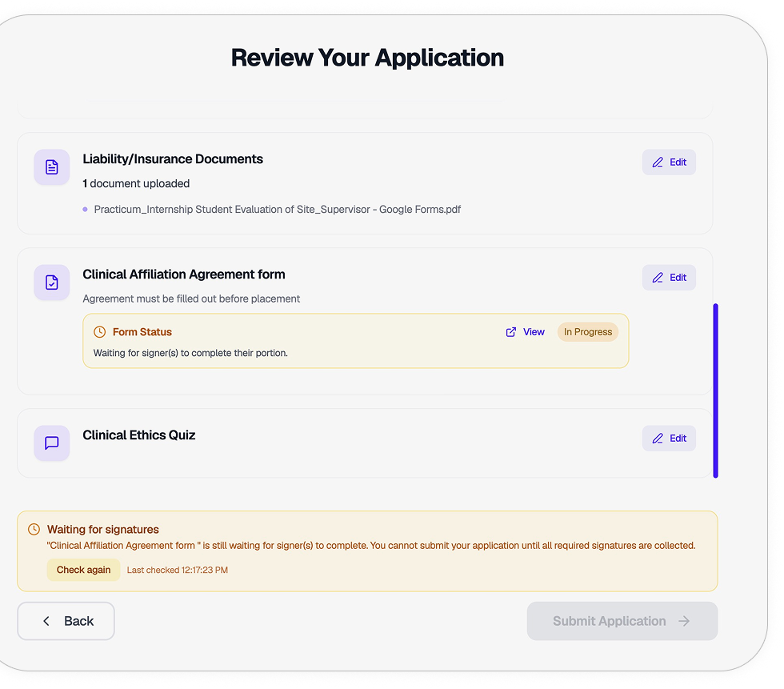Click the purple vertical scrollbar thumb
Image resolution: width=784 pixels, height=689 pixels.
click(715, 391)
